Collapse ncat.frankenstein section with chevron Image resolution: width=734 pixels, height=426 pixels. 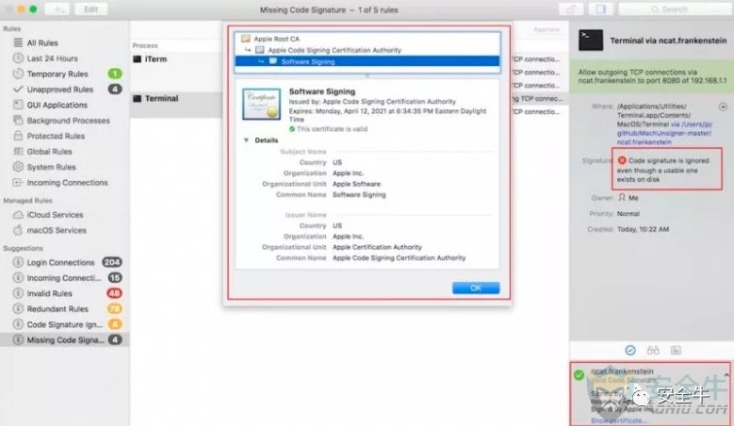pos(726,375)
